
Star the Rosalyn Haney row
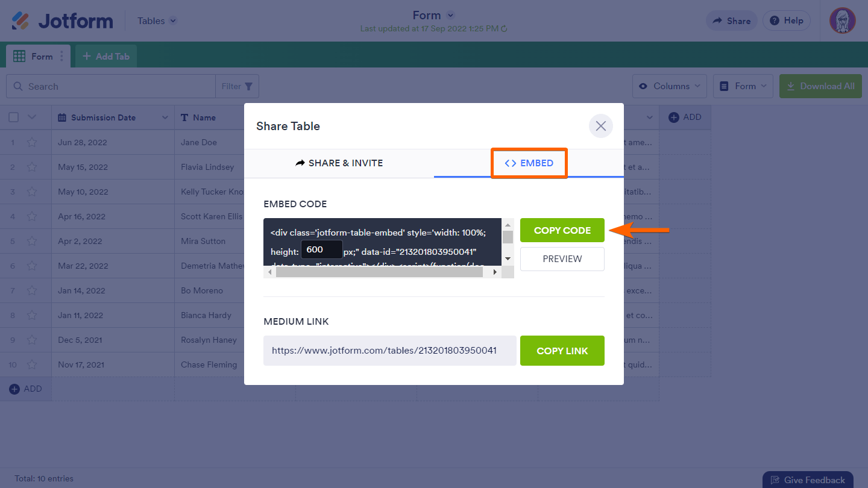point(32,340)
